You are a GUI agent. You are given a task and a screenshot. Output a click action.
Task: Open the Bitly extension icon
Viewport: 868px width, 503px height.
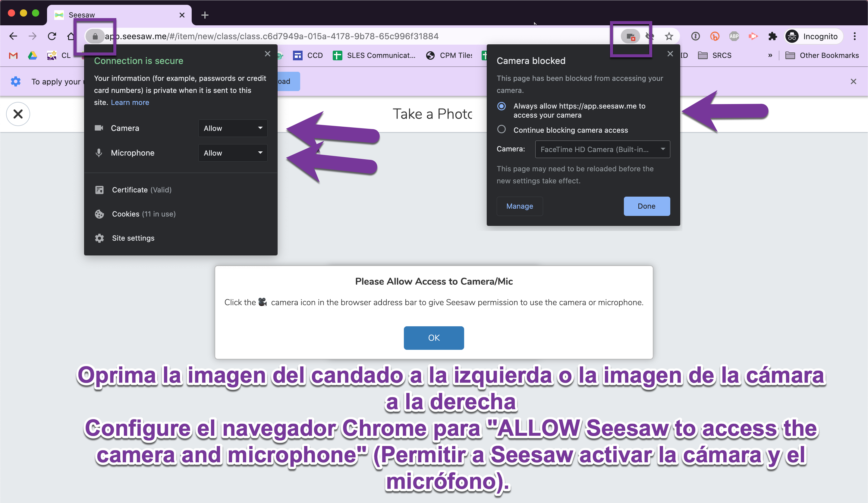coord(715,36)
